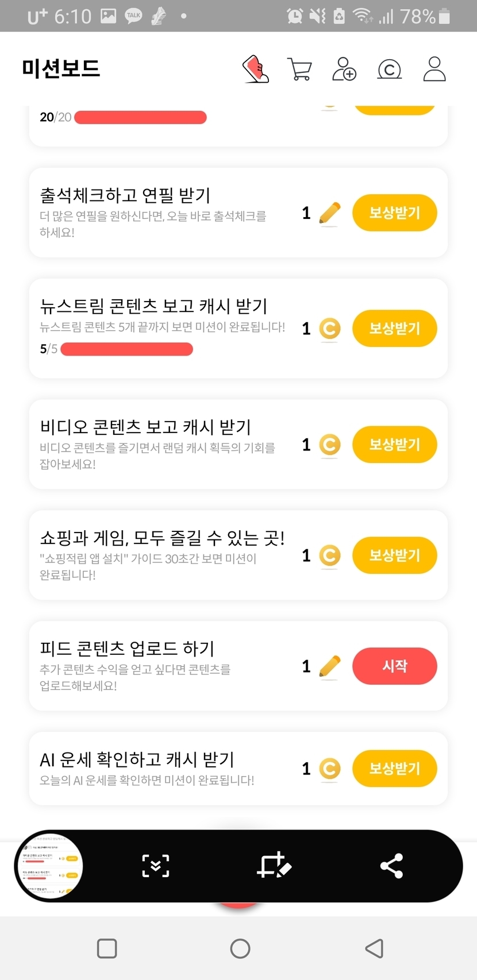Tap the invite friend icon

click(344, 70)
